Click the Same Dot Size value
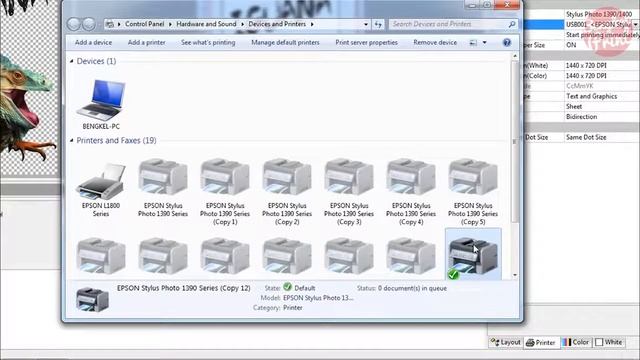The height and width of the screenshot is (360, 640). [x=586, y=138]
